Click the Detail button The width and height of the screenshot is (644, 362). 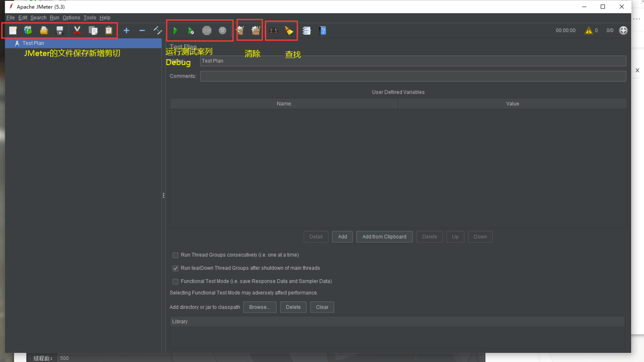(316, 237)
